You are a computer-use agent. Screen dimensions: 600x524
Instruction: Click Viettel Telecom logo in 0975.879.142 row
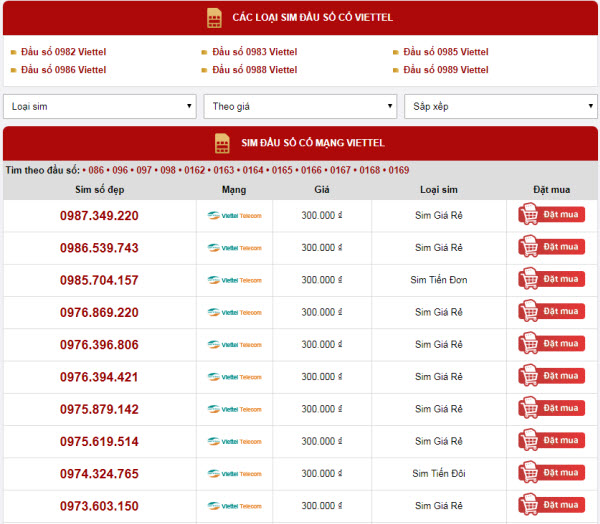pyautogui.click(x=235, y=409)
